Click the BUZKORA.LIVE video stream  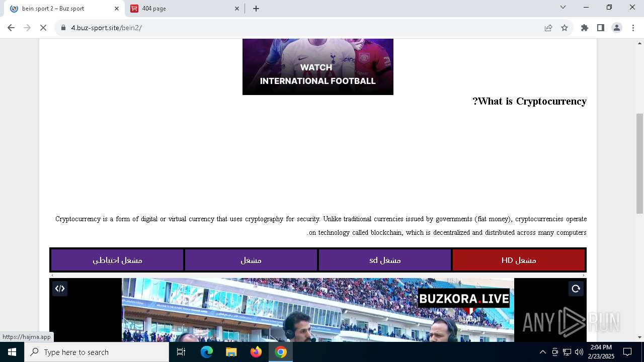(318, 310)
